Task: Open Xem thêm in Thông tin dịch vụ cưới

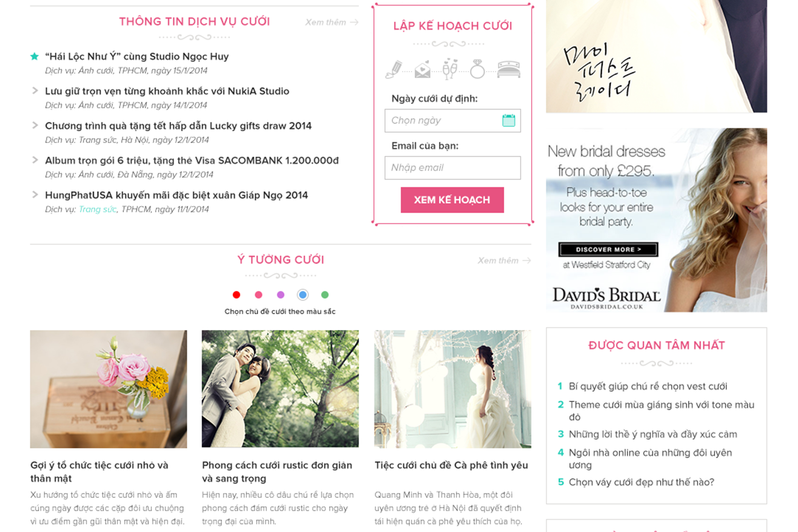Action: pyautogui.click(x=332, y=22)
